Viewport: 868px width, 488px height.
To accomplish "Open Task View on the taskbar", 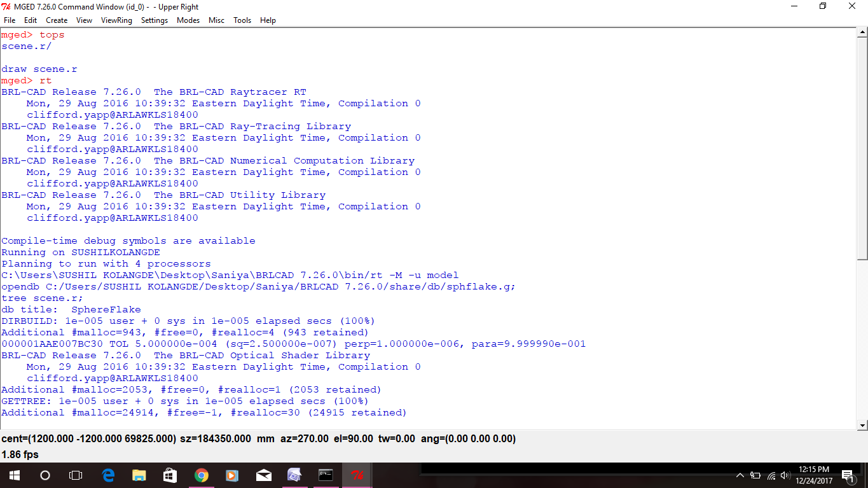I will click(x=76, y=475).
